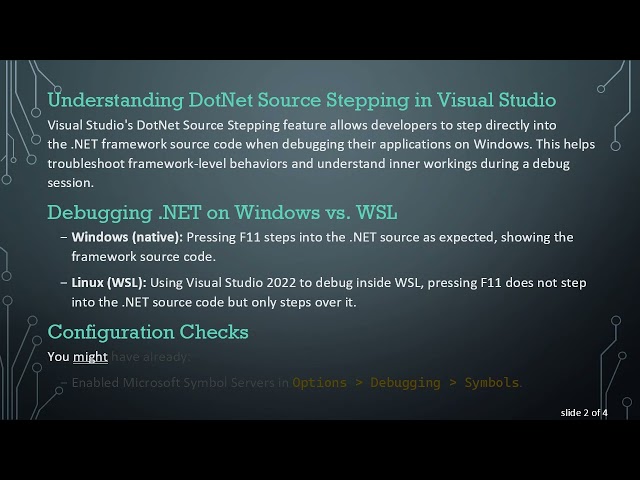640x480 pixels.
Task: Click the heading "Debugging .NET on Windows vs. WSL"
Action: pyautogui.click(x=222, y=213)
